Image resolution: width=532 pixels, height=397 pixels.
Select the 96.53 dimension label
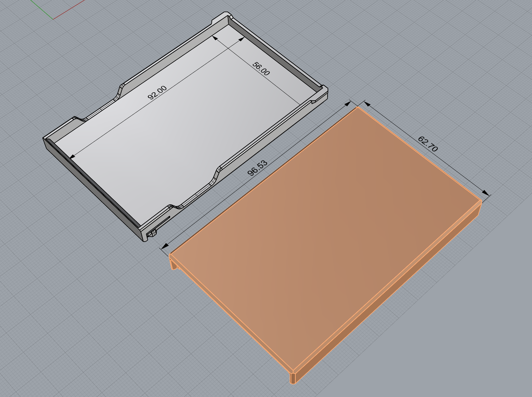(257, 168)
